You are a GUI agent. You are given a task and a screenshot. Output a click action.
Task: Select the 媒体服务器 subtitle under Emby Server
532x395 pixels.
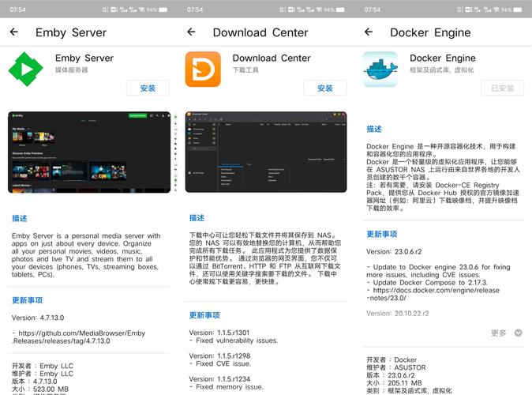[x=72, y=70]
